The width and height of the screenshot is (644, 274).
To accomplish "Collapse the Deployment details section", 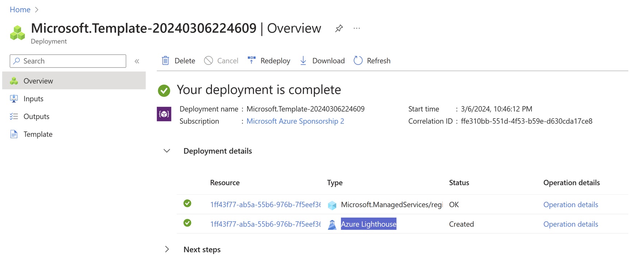I will (x=167, y=151).
